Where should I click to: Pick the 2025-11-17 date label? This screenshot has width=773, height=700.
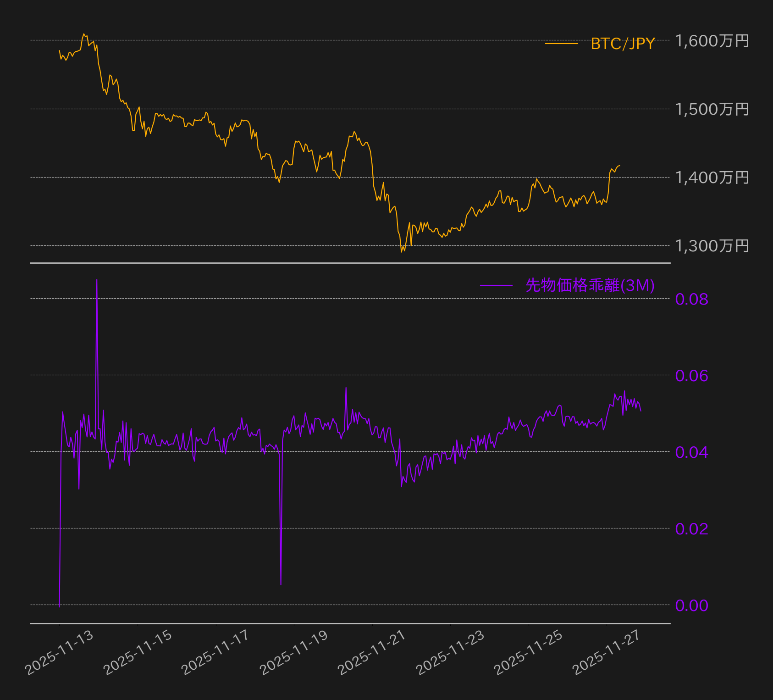pos(215,653)
